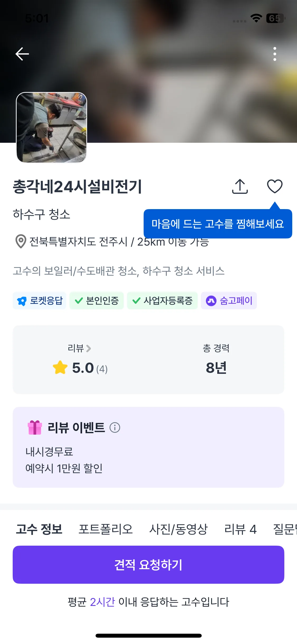Viewport: 297px width, 644px height.
Task: Open the 리뷰 4 tab
Action: [240, 529]
